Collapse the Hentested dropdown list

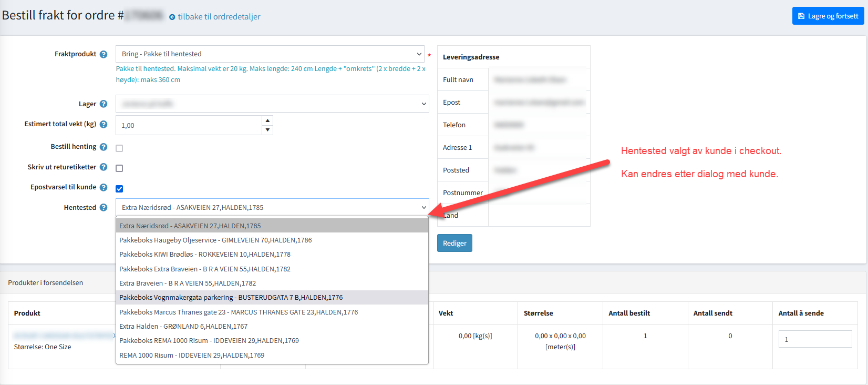point(272,208)
